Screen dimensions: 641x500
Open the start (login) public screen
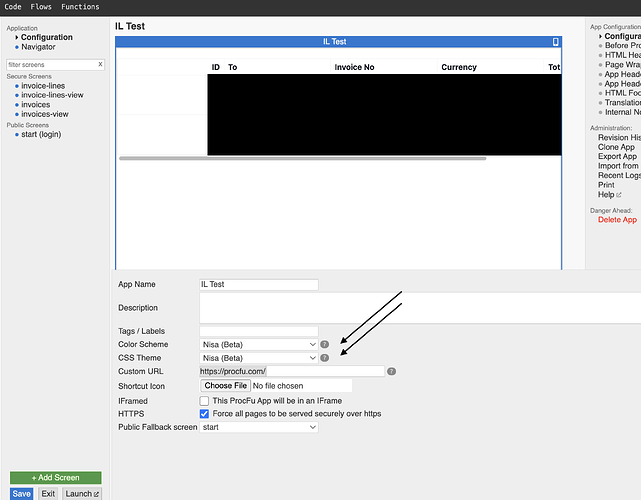[x=41, y=134]
